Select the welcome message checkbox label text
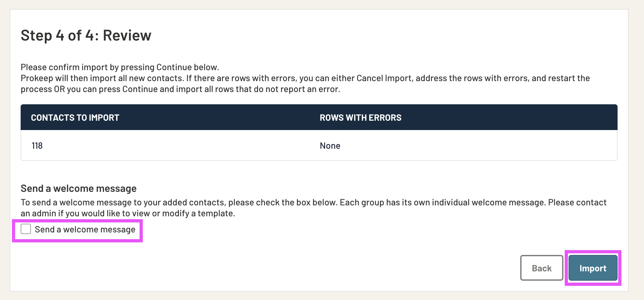Image resolution: width=644 pixels, height=300 pixels. [x=85, y=229]
